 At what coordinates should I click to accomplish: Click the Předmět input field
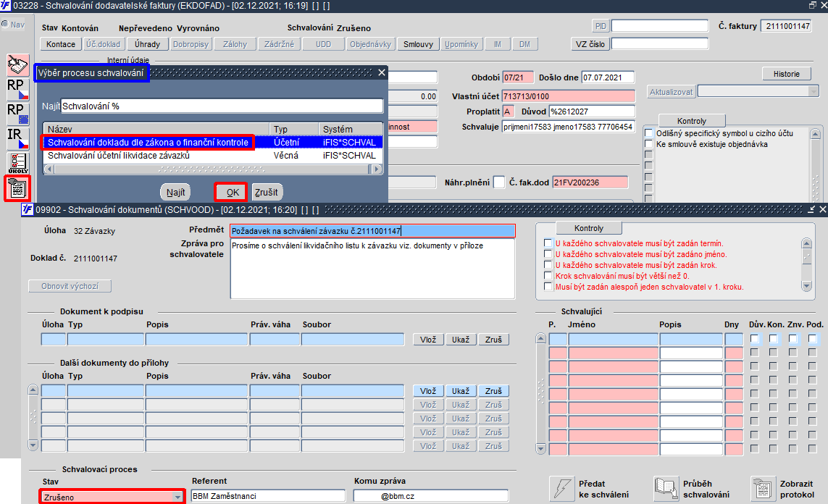click(372, 230)
